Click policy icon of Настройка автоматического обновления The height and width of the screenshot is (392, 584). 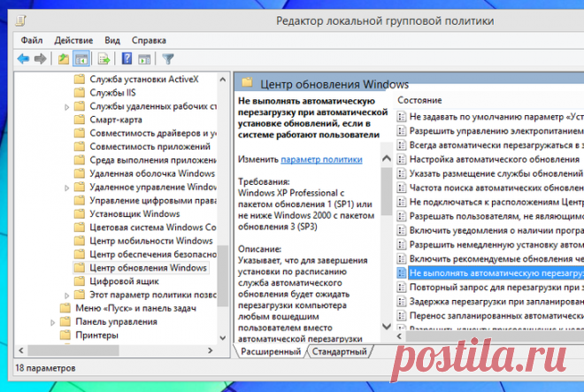point(402,159)
